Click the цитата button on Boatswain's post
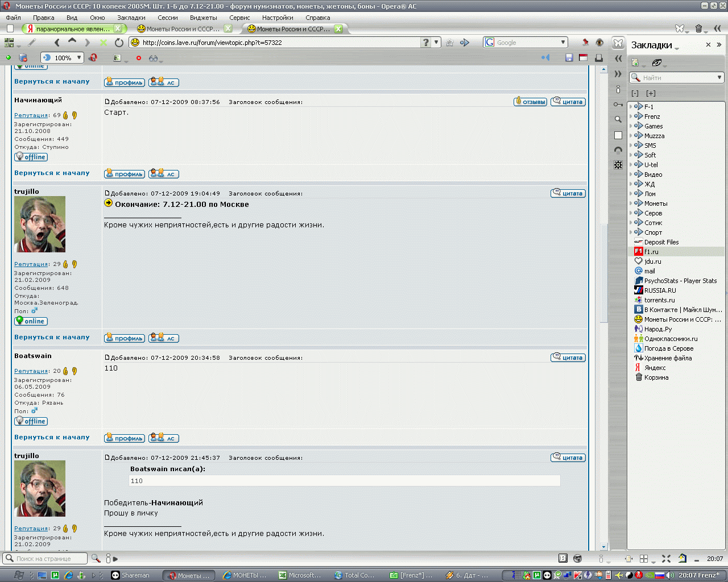The height and width of the screenshot is (582, 728). [x=568, y=357]
